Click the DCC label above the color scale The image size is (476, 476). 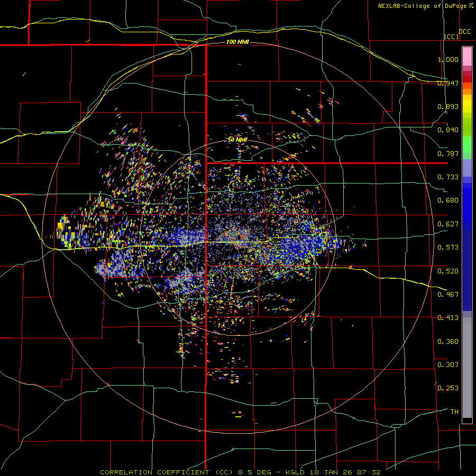tap(464, 32)
